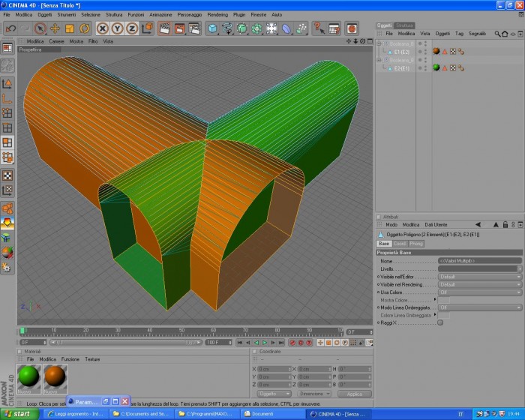Click the gear settings icon in left sidebar
The height and width of the screenshot is (420, 525).
(6, 267)
